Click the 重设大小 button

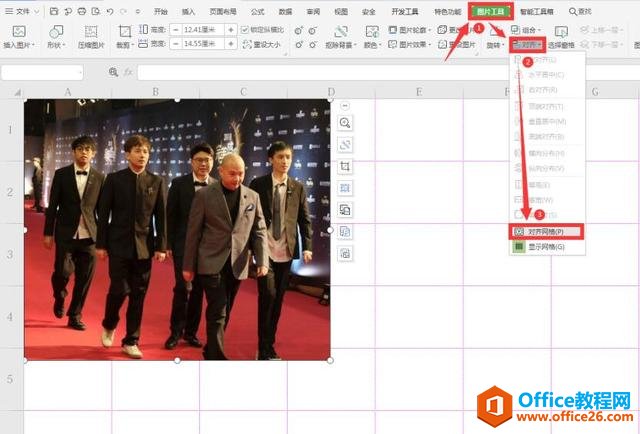262,44
